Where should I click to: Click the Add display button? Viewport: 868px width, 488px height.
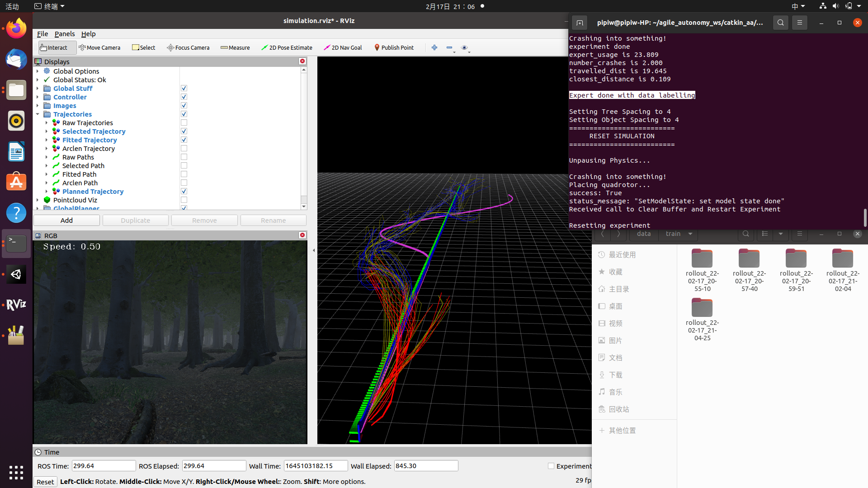(x=66, y=220)
